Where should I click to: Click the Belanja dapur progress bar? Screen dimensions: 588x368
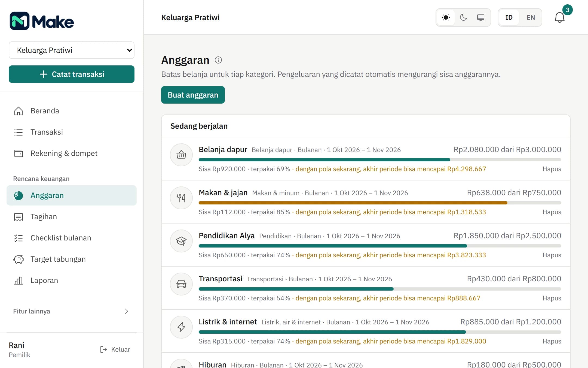pyautogui.click(x=380, y=160)
